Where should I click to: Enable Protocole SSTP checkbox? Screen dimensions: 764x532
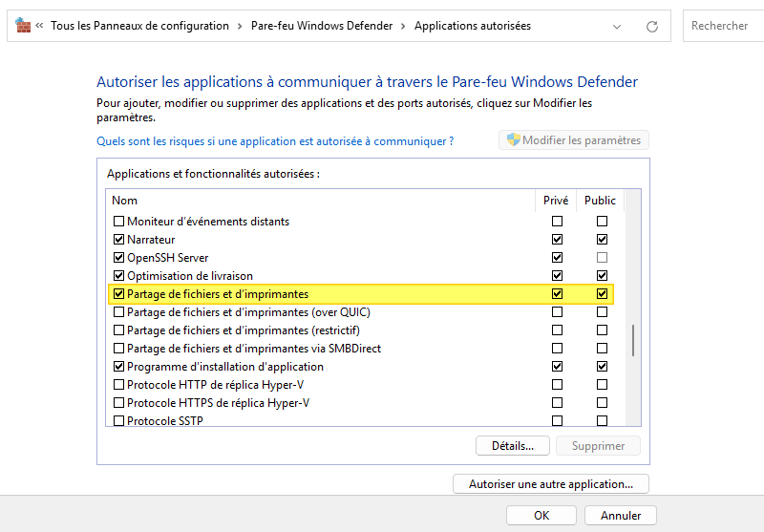119,421
